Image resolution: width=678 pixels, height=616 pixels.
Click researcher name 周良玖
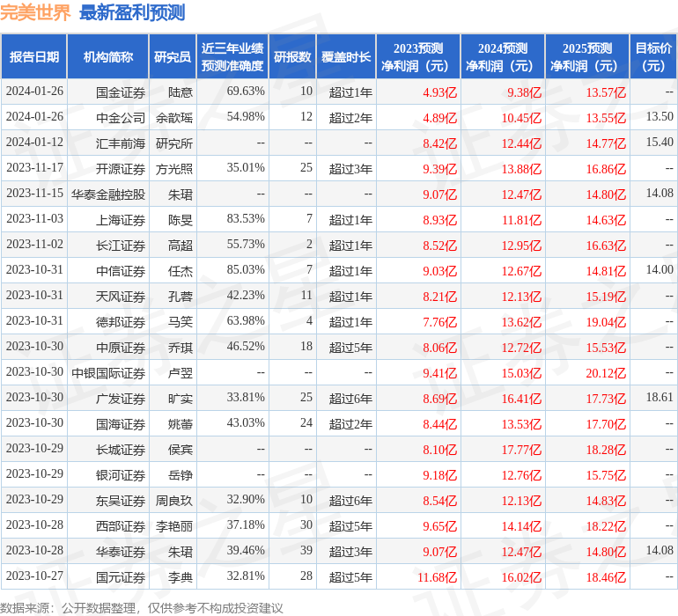click(x=174, y=501)
